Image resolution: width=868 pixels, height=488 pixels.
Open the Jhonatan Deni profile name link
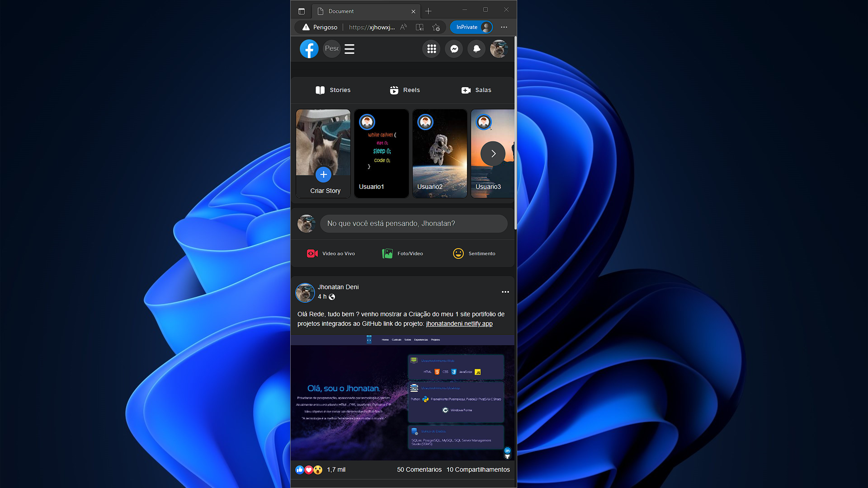338,287
